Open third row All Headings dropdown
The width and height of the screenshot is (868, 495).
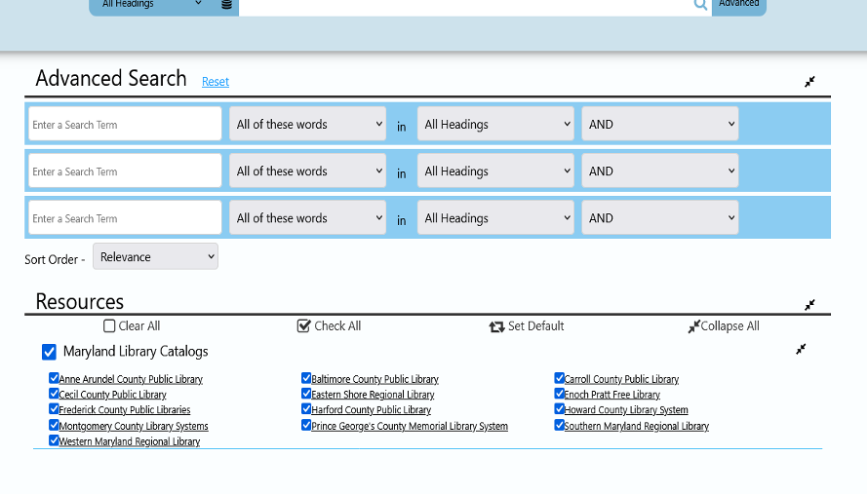[495, 218]
